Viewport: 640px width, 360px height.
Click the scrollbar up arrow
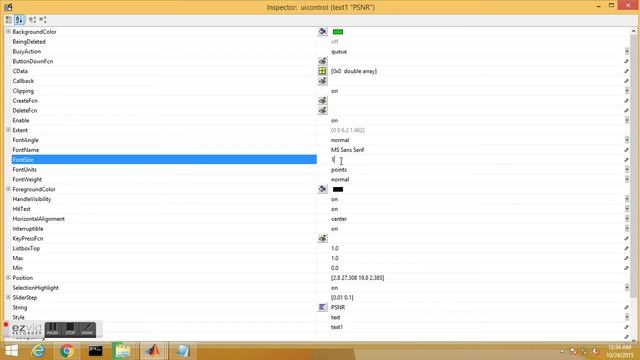tap(633, 31)
